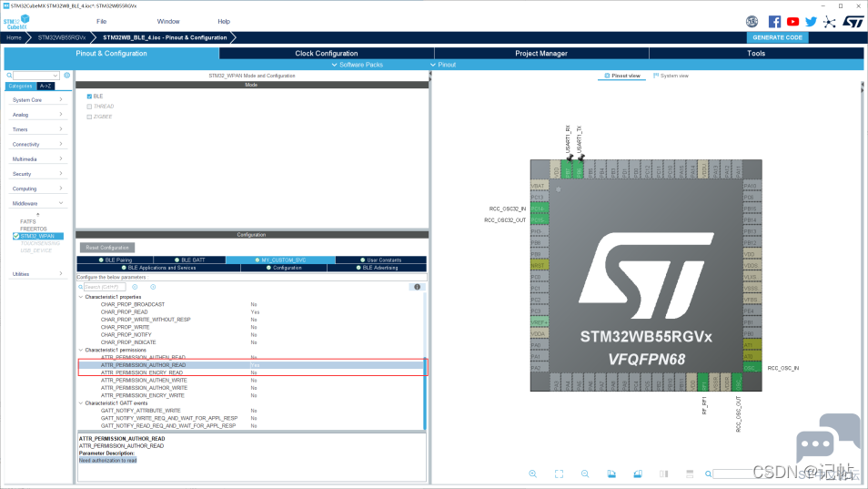
Task: Rotate the chip view counter-clockwise icon
Action: (x=638, y=474)
